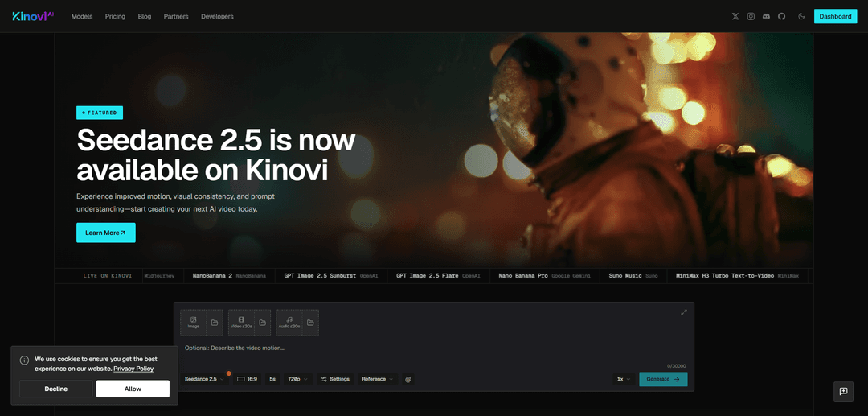Open the Partners page

tap(176, 17)
